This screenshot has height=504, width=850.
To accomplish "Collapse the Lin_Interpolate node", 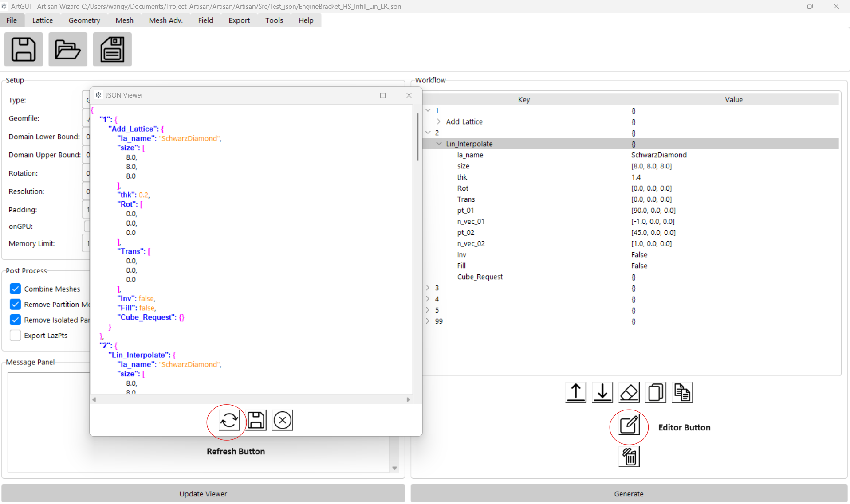I will pyautogui.click(x=439, y=144).
